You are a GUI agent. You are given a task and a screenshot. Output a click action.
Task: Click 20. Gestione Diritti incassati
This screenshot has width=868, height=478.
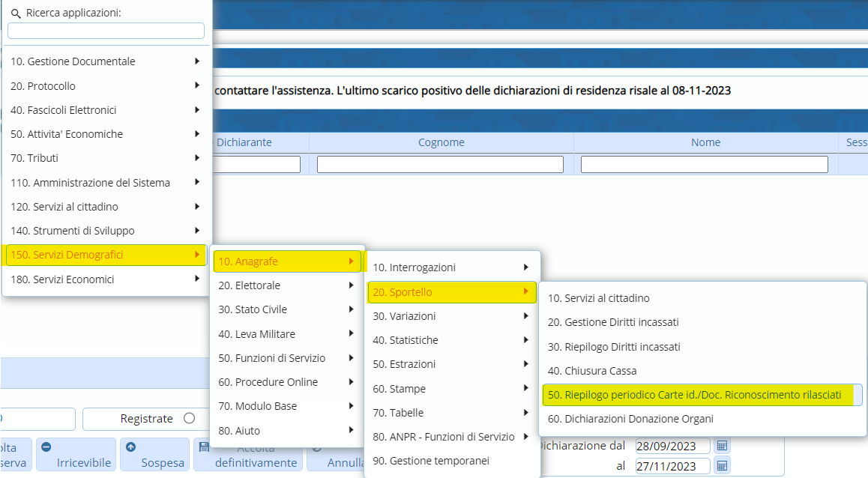pyautogui.click(x=613, y=322)
